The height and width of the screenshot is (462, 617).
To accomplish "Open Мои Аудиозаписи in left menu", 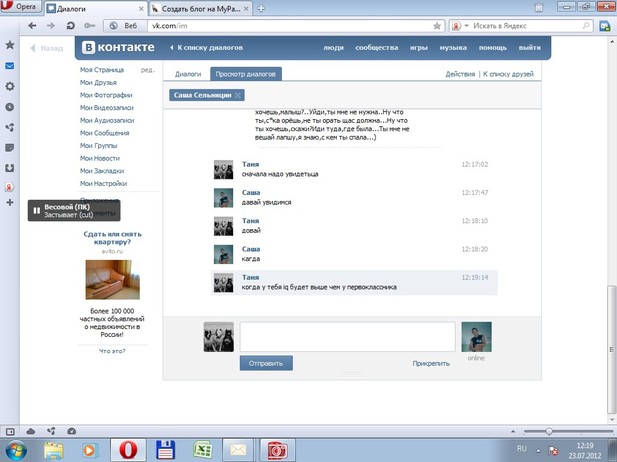I will [107, 120].
